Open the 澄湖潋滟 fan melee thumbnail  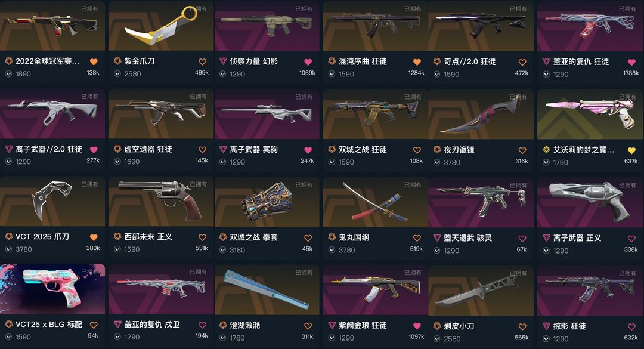point(267,290)
